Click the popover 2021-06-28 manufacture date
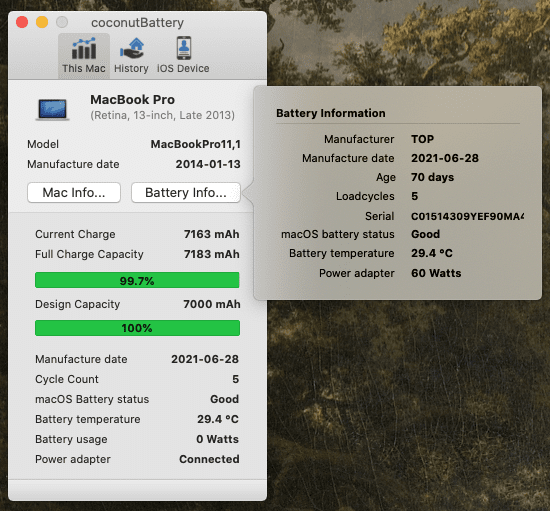This screenshot has width=550, height=511. coord(445,158)
